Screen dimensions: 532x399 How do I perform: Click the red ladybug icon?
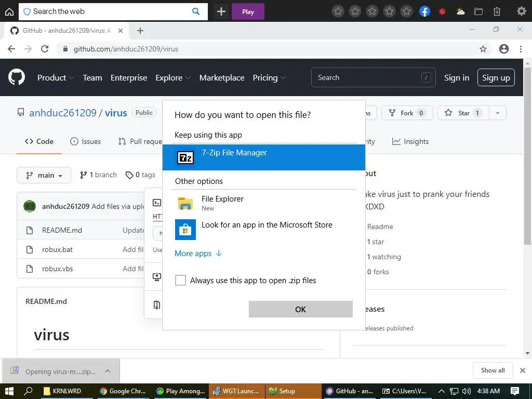pyautogui.click(x=442, y=11)
